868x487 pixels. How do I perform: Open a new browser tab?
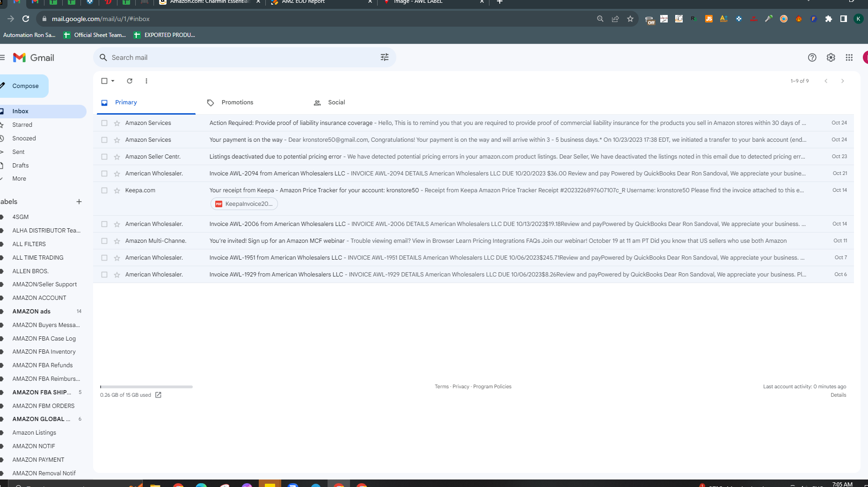point(500,2)
